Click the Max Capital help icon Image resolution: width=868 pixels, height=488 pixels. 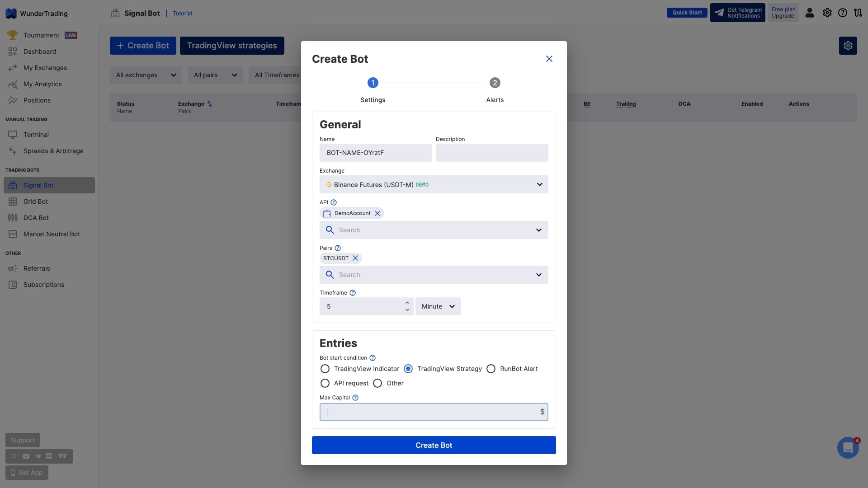click(x=355, y=398)
